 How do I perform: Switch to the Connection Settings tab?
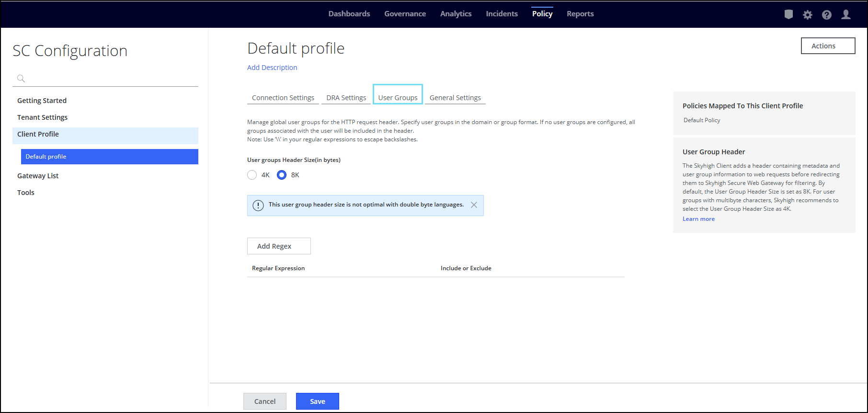point(283,98)
